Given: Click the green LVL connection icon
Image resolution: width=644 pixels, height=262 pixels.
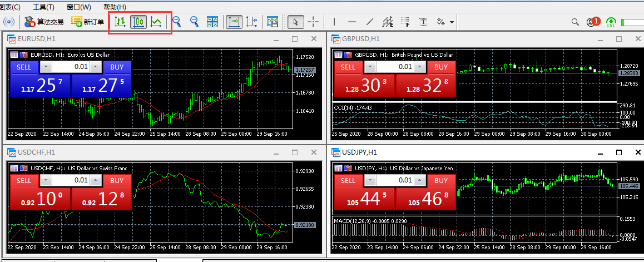Looking at the screenshot, I should click(611, 22).
